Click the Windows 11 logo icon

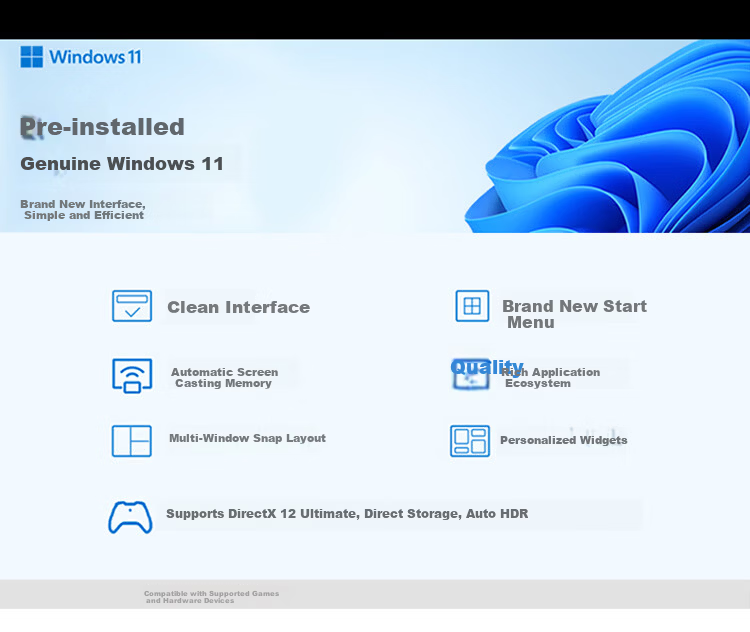point(32,57)
